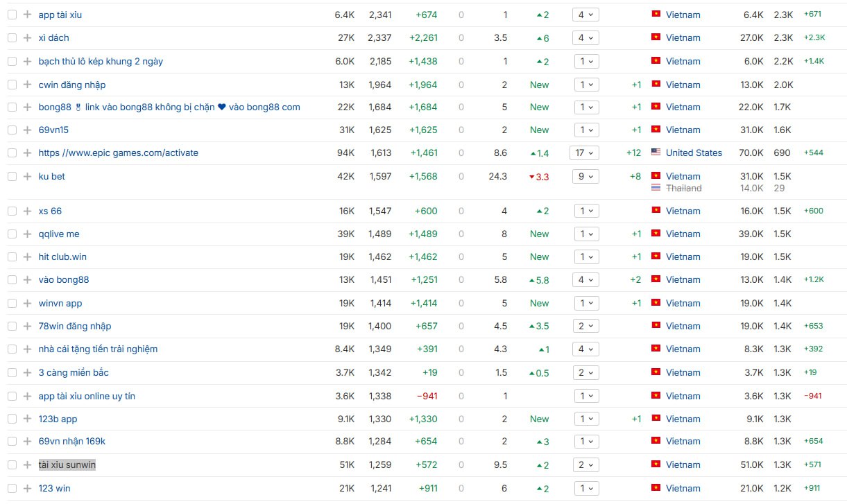847x504 pixels.
Task: Open position dropdown for 'vào bong88' row
Action: point(585,279)
